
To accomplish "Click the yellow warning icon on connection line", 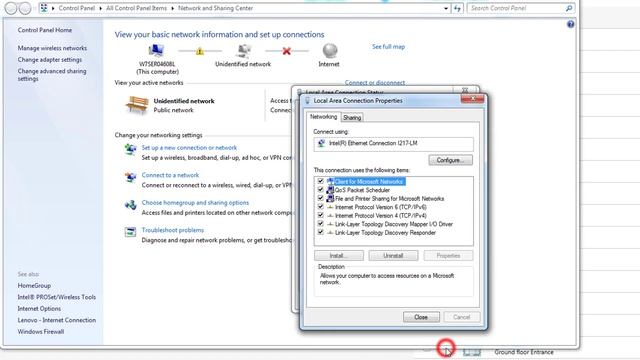I will click(x=200, y=51).
